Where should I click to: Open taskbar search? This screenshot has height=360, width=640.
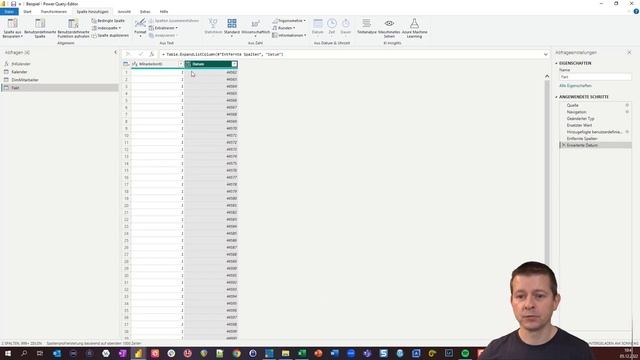pos(24,353)
